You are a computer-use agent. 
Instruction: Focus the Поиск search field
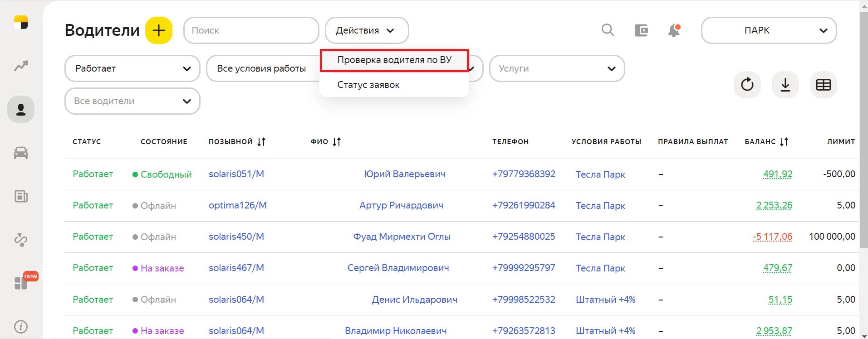point(251,30)
